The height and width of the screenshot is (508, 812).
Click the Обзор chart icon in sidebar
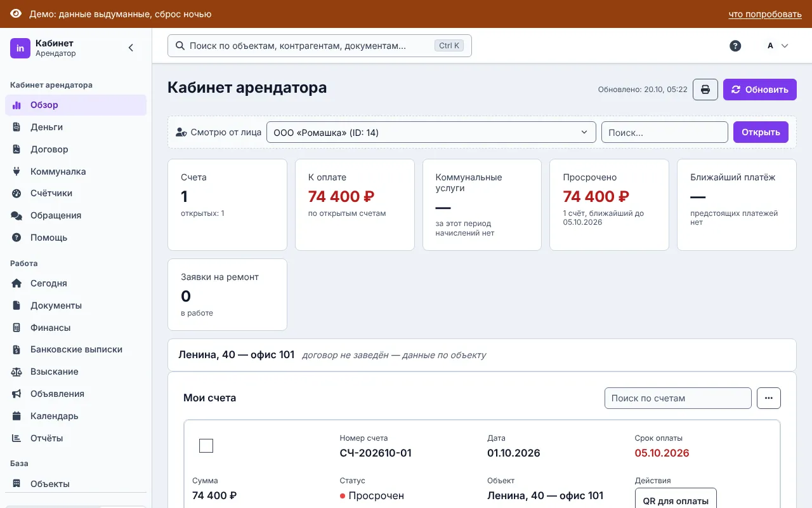[x=17, y=105]
